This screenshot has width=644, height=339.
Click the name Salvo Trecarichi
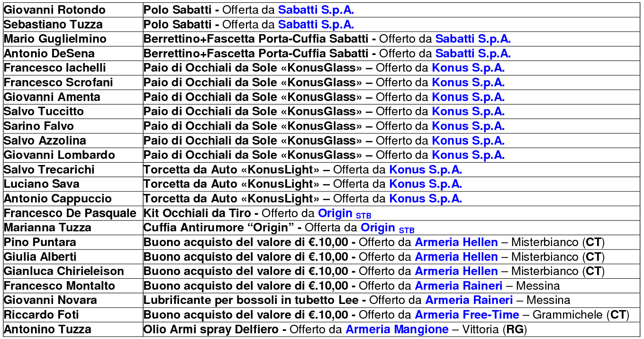(x=49, y=169)
